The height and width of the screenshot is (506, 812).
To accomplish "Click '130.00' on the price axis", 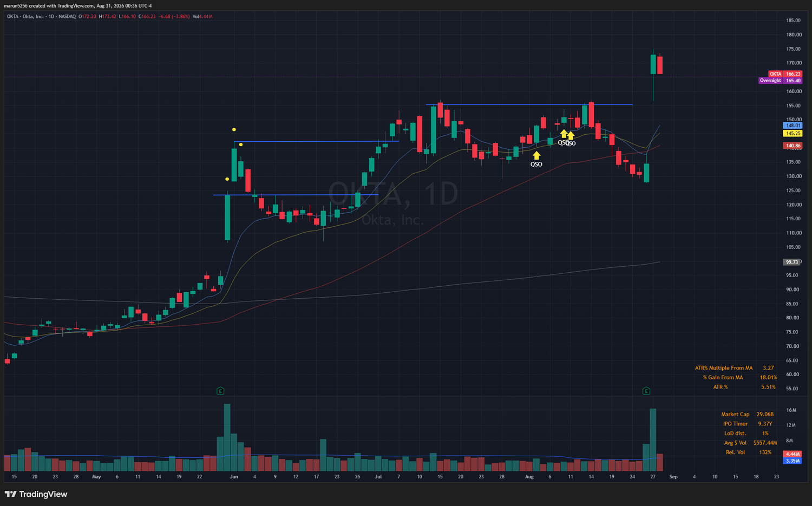I will click(794, 176).
